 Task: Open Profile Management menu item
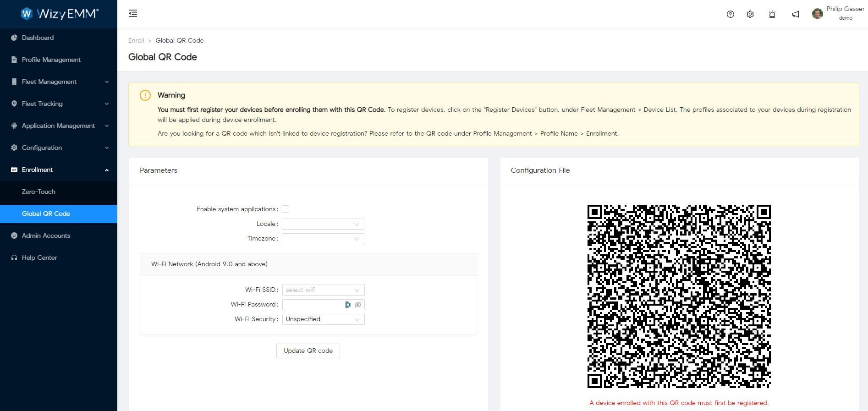(59, 60)
